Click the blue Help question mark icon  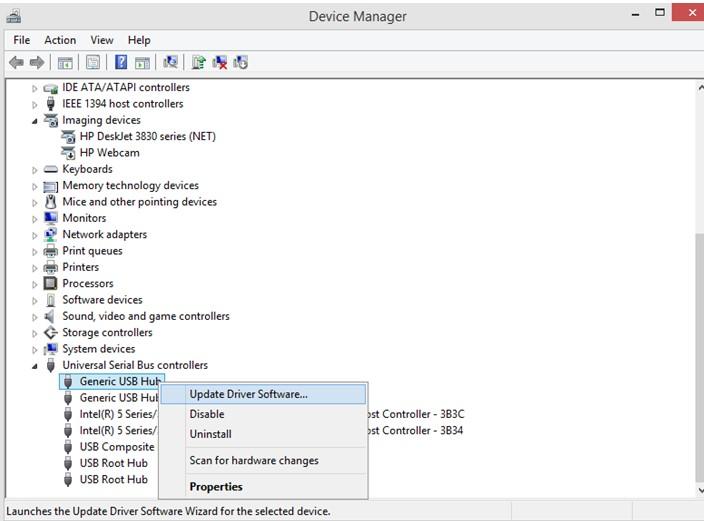[x=121, y=62]
